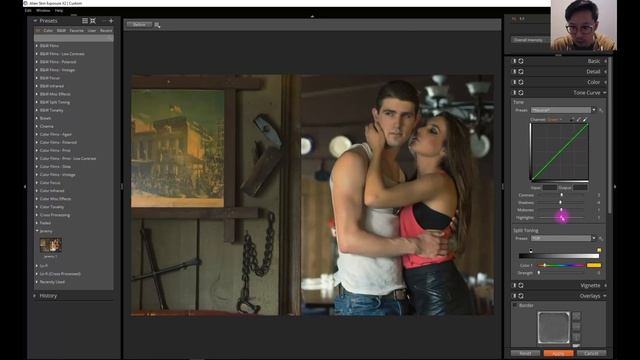The height and width of the screenshot is (360, 640).
Task: Expand the Cross Processing preset folder
Action: [x=37, y=215]
